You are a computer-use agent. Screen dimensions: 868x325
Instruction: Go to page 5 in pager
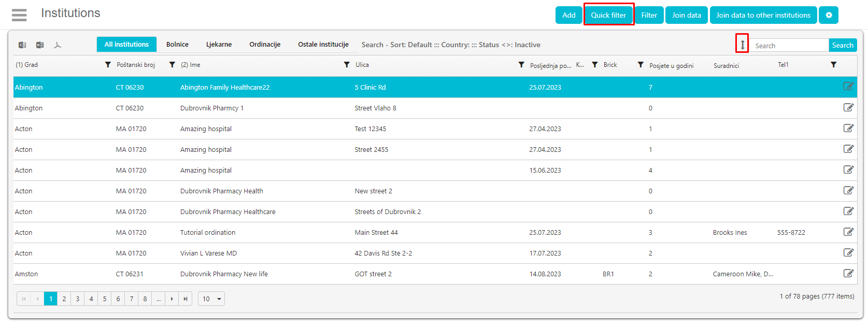click(x=105, y=299)
